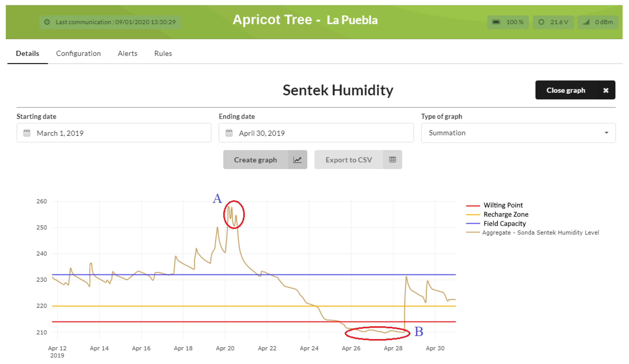
Task: Click the 260 y-axis label
Action: [x=41, y=201]
